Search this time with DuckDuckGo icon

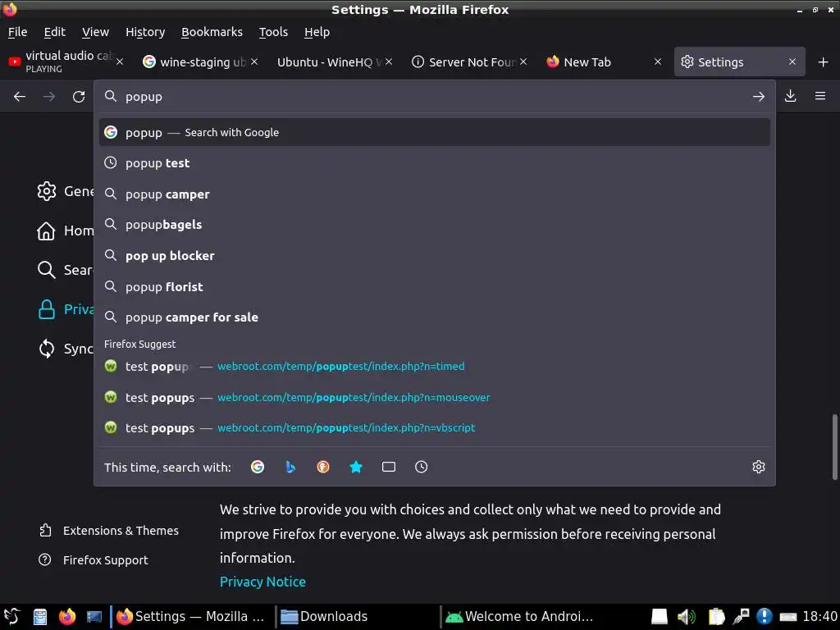click(x=323, y=467)
